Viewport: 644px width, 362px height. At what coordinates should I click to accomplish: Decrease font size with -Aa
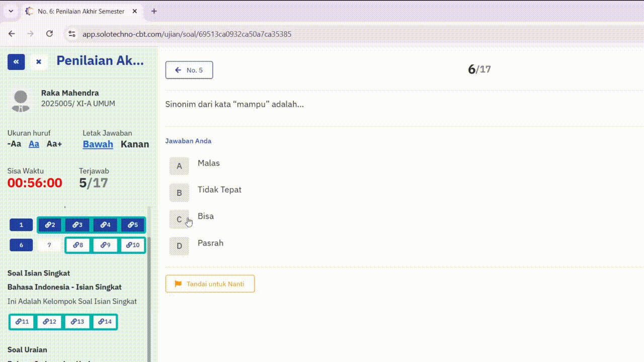(x=14, y=144)
